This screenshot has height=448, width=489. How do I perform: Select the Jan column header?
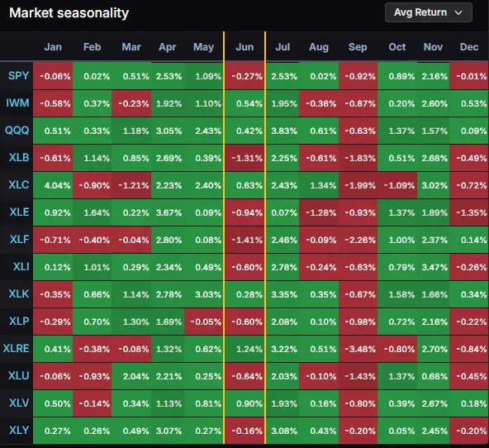(53, 47)
